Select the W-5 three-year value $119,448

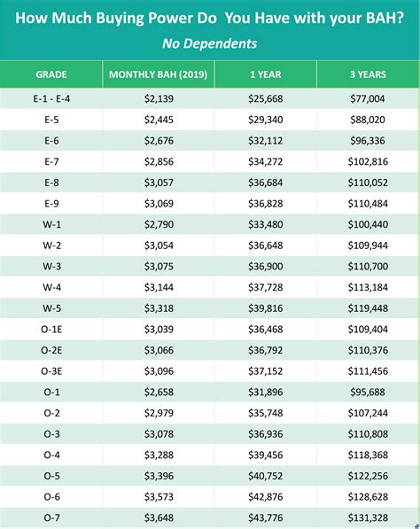pos(368,308)
